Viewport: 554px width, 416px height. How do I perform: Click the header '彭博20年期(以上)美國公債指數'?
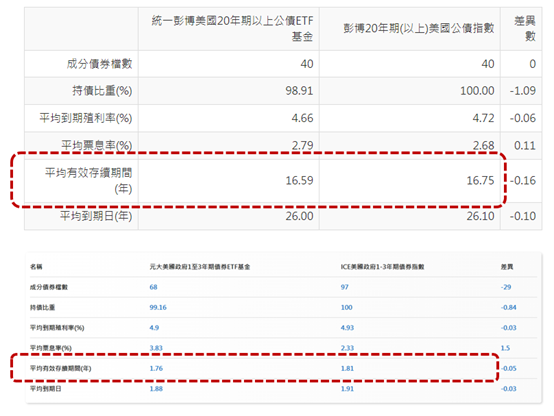(419, 28)
